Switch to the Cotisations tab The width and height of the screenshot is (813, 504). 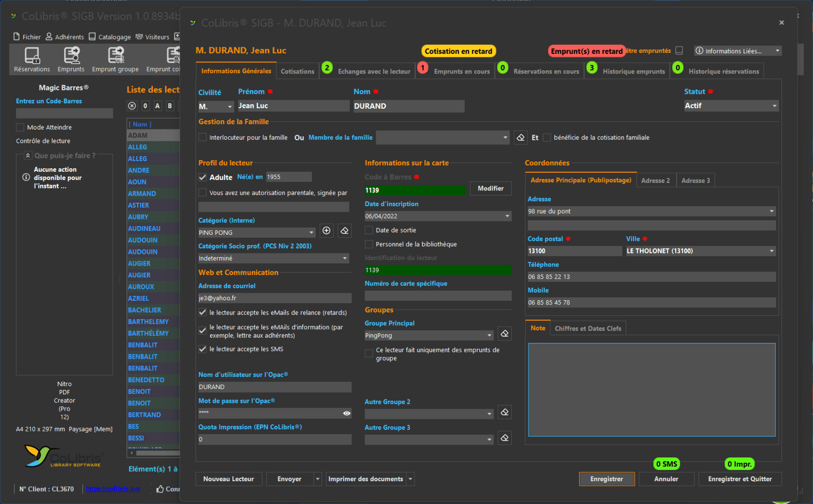pos(297,72)
